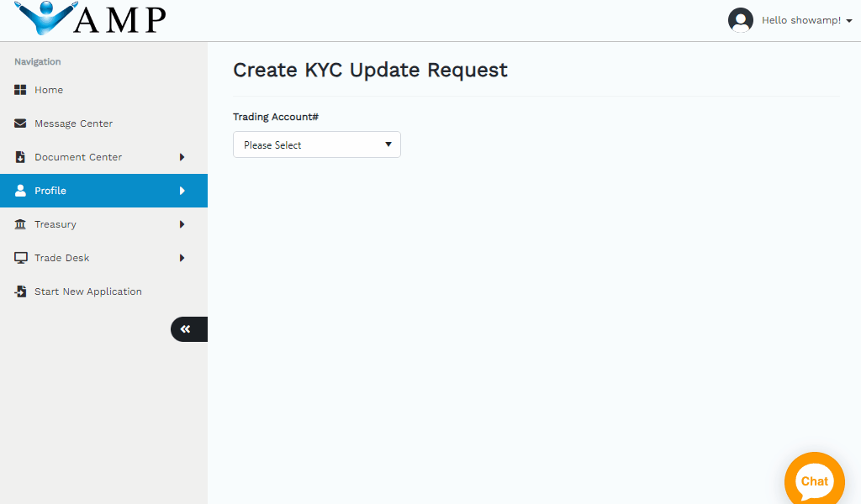Collapse the sidebar with double-chevron button
This screenshot has width=861, height=504.
coord(186,329)
